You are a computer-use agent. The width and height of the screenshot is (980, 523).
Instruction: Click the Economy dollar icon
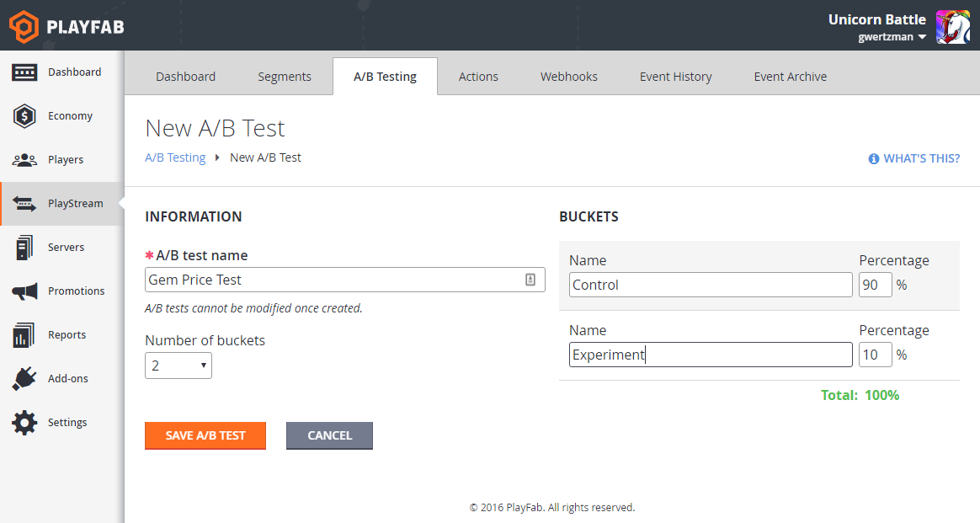[24, 116]
